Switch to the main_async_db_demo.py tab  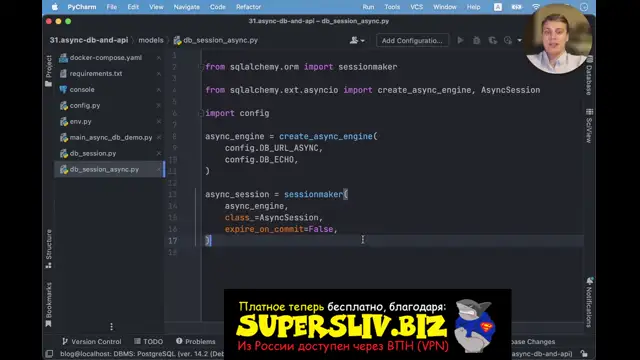point(110,138)
